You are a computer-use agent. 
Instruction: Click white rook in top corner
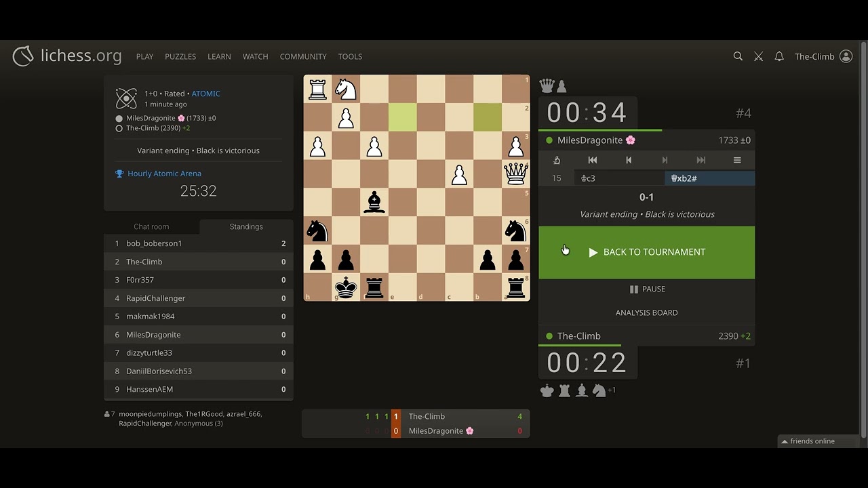click(x=317, y=89)
